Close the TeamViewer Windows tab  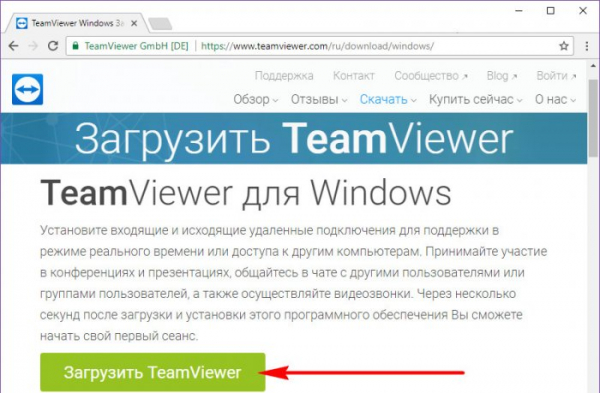[134, 24]
